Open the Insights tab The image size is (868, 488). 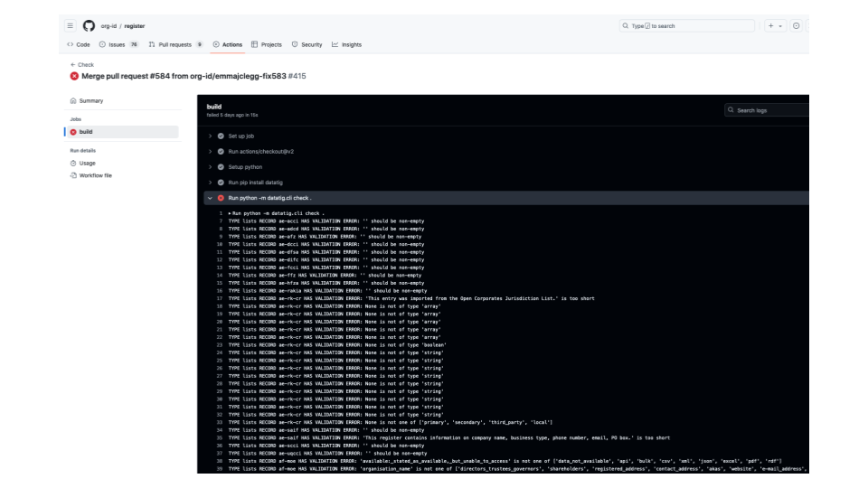(346, 45)
